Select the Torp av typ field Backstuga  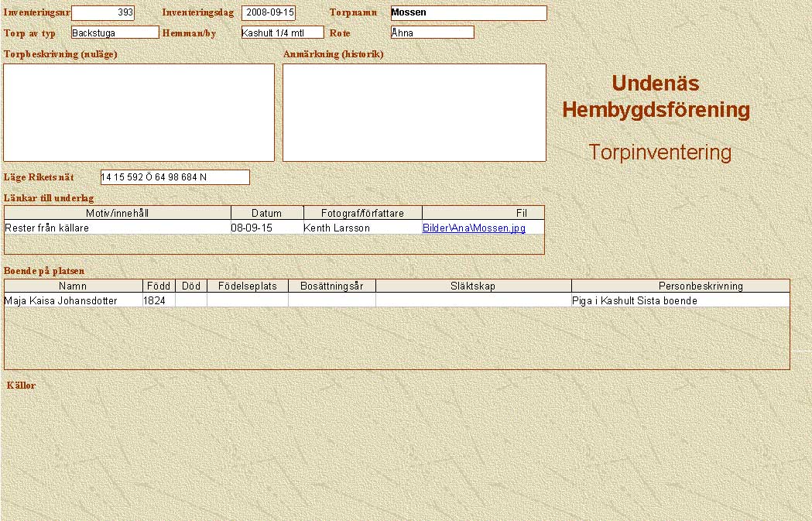[115, 33]
